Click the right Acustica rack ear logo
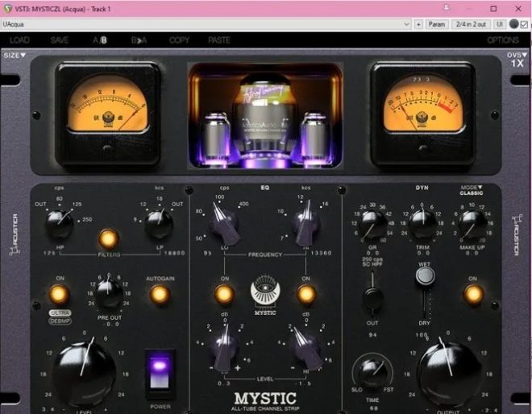 point(516,234)
